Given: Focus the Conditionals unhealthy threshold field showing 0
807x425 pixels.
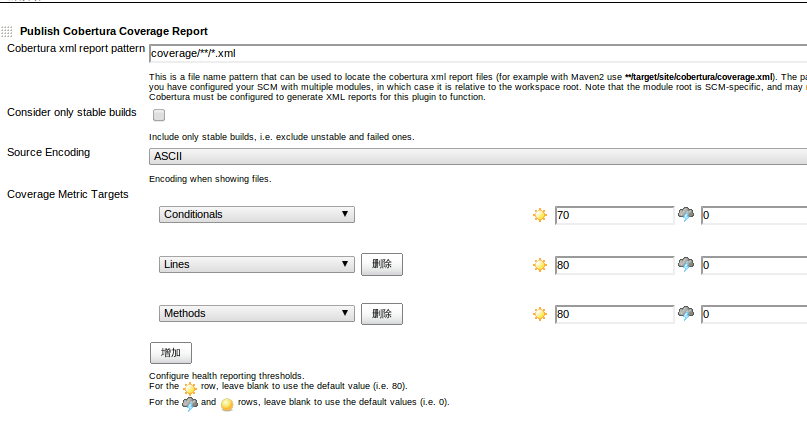Looking at the screenshot, I should pyautogui.click(x=754, y=215).
